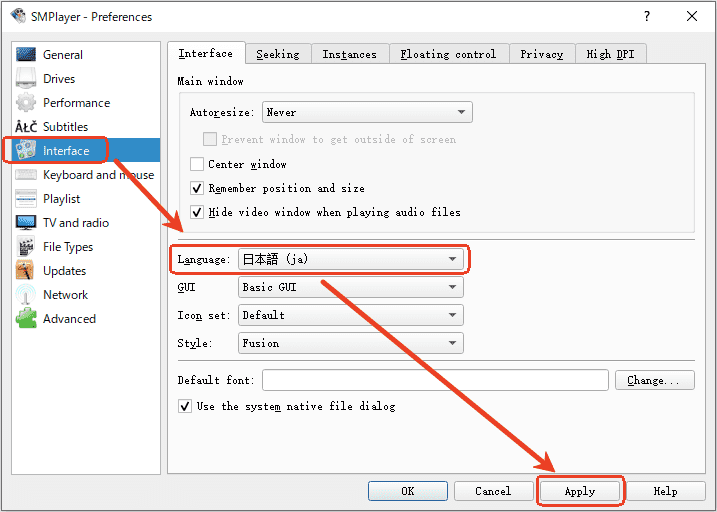Click the Default font text field
The height and width of the screenshot is (512, 717).
click(x=435, y=380)
